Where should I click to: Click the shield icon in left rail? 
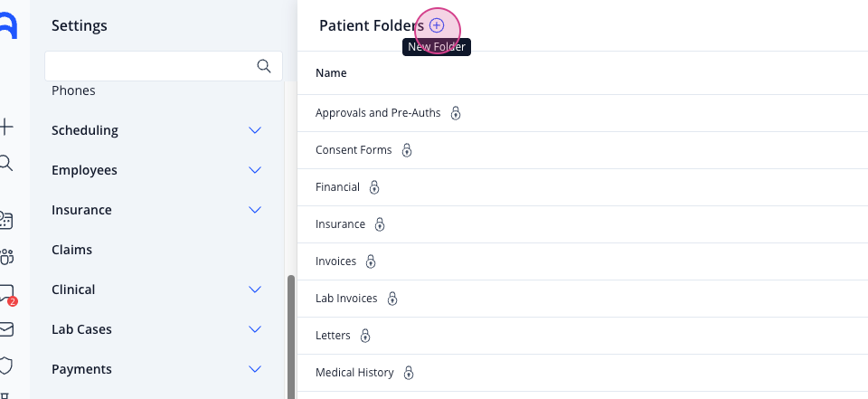(x=5, y=366)
